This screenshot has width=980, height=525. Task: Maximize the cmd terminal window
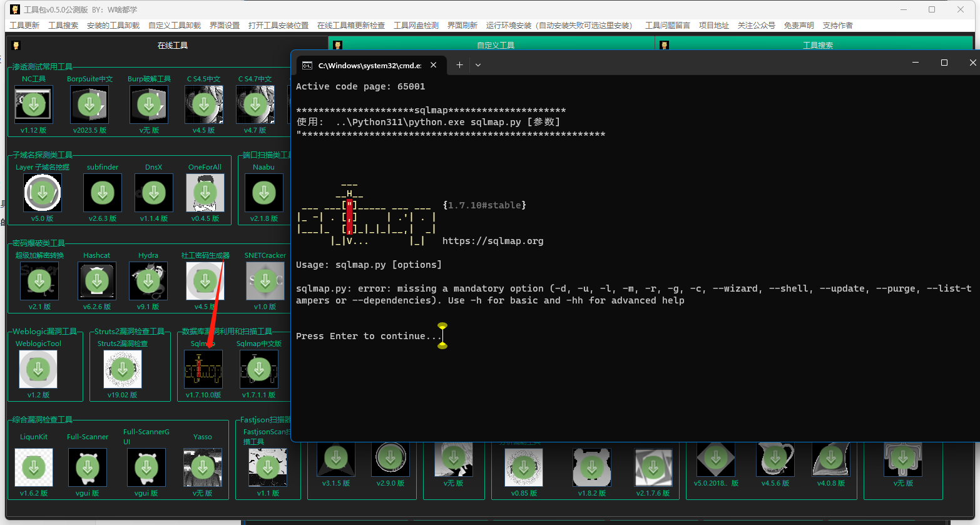(944, 63)
